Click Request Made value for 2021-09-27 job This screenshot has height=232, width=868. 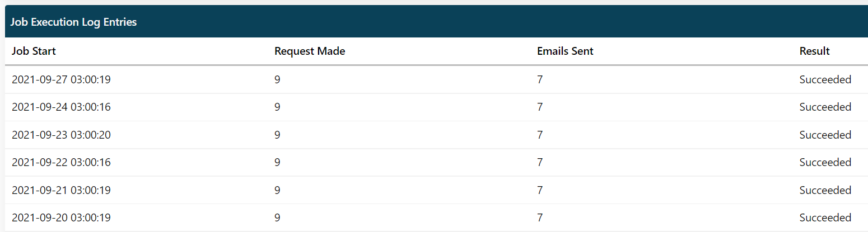pos(277,79)
